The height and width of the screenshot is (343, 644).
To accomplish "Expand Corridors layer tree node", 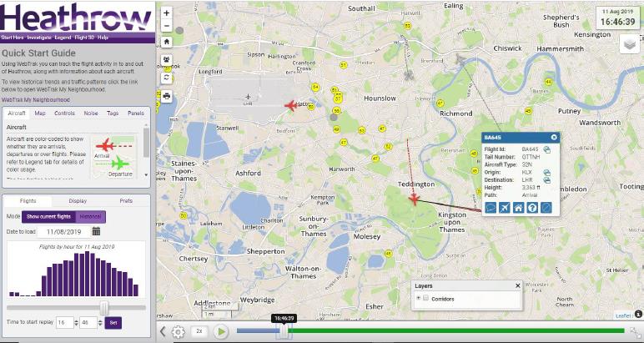I will 419,298.
